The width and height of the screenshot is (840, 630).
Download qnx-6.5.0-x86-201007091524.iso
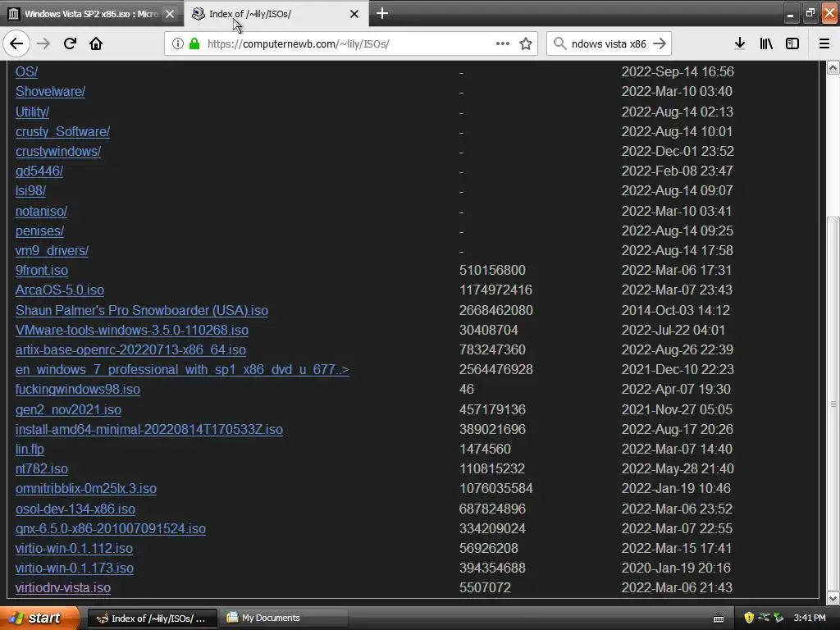click(x=111, y=529)
